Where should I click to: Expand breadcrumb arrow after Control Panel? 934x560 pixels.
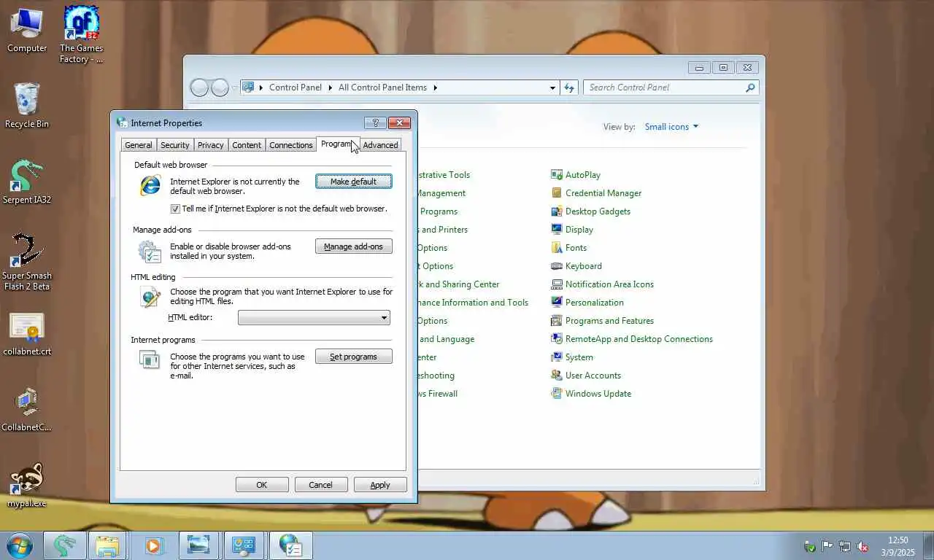coord(330,87)
